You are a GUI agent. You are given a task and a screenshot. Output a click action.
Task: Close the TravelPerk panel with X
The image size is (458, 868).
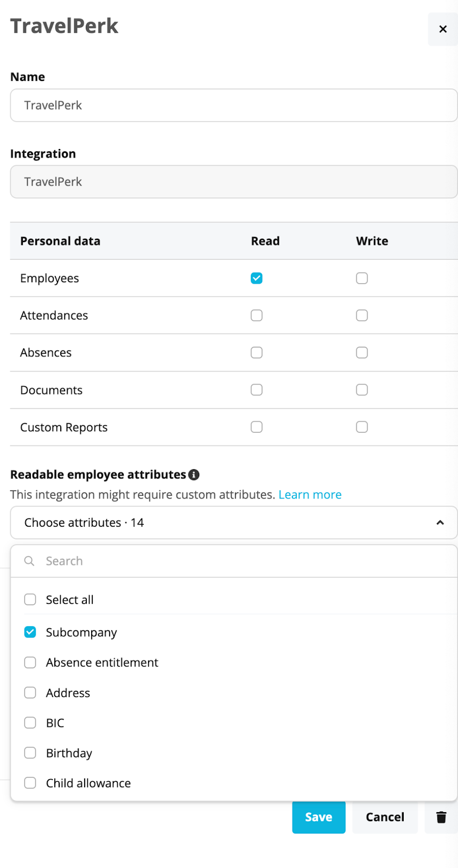pyautogui.click(x=443, y=29)
